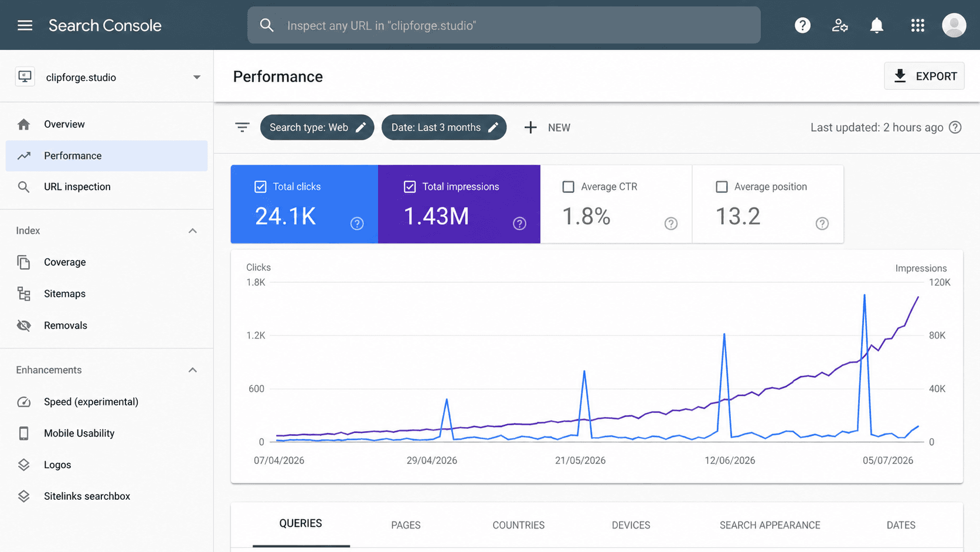Collapse the Index section
Screen dimensions: 980x552
click(192, 231)
